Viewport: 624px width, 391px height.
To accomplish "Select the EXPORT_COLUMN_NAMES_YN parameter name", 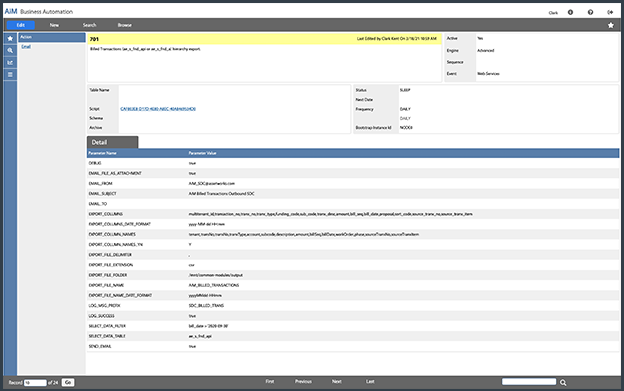I will tap(115, 245).
